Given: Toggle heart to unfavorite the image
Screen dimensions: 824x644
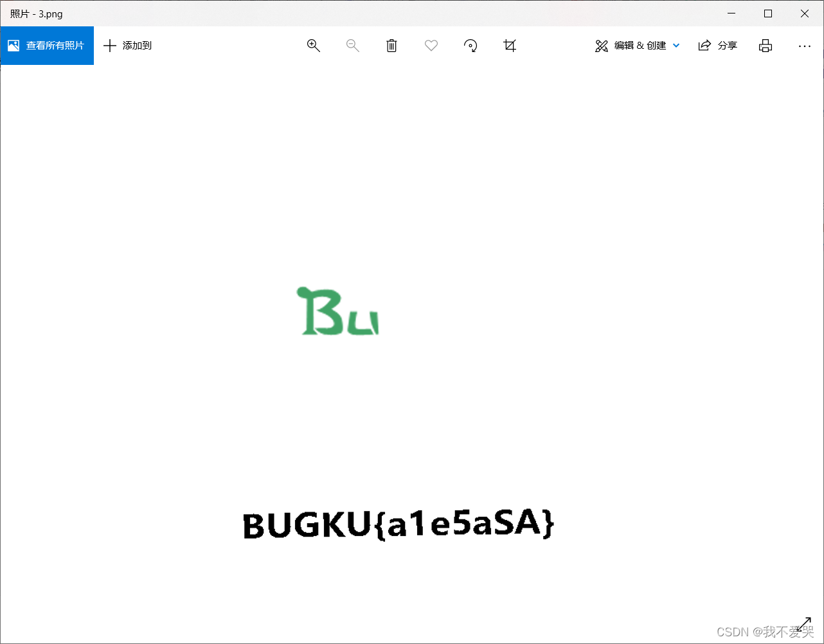Looking at the screenshot, I should tap(431, 45).
